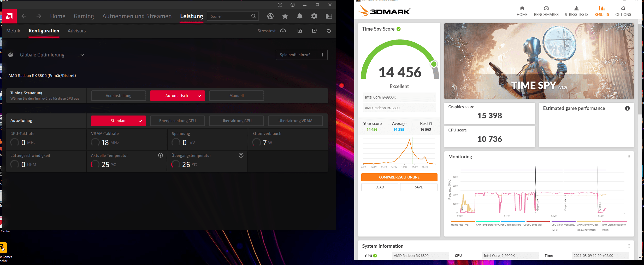
Task: Open favorites star icon
Action: [285, 16]
